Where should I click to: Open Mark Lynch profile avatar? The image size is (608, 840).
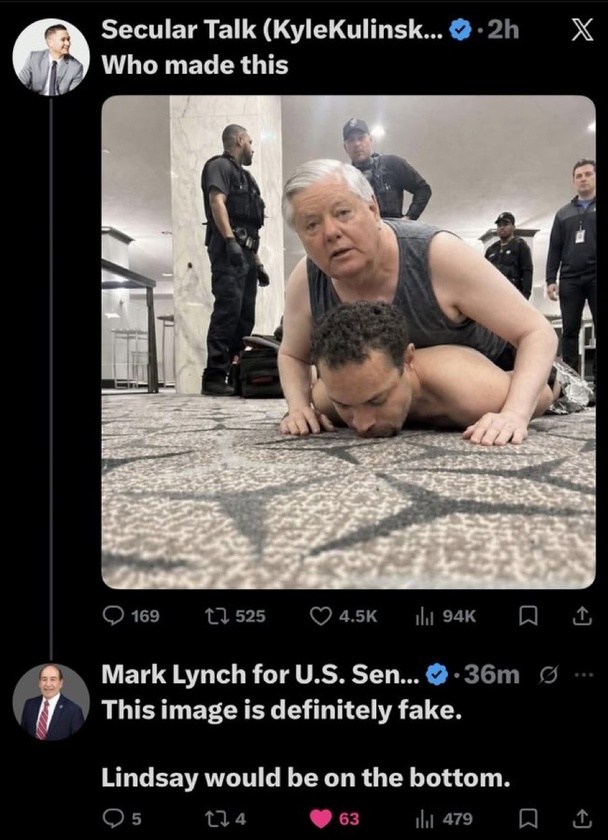click(51, 702)
